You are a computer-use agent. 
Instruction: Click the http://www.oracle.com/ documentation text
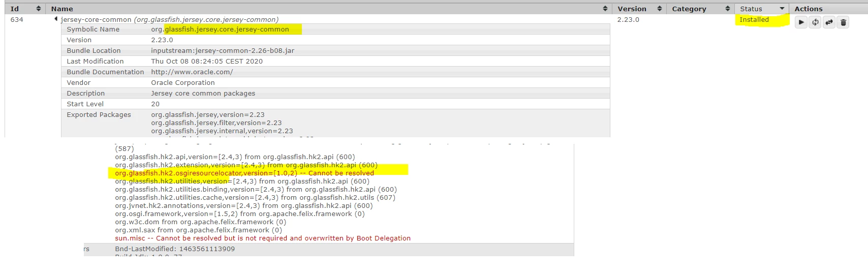click(192, 72)
